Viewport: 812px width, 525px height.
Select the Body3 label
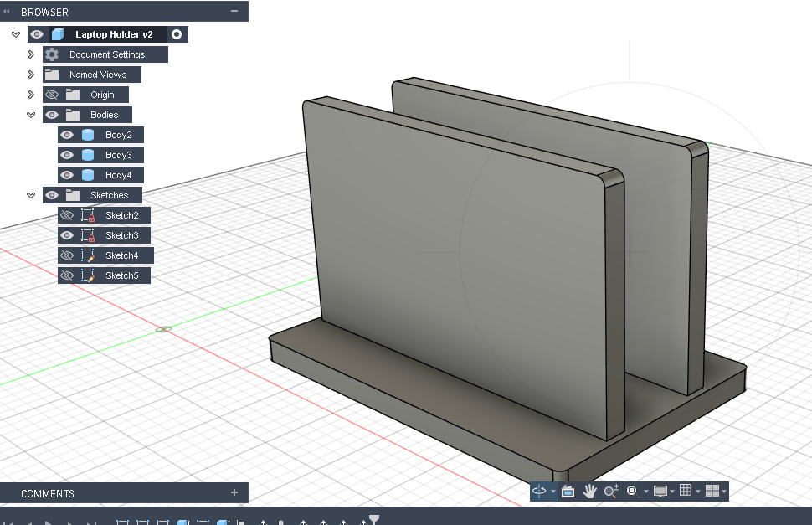pyautogui.click(x=119, y=155)
